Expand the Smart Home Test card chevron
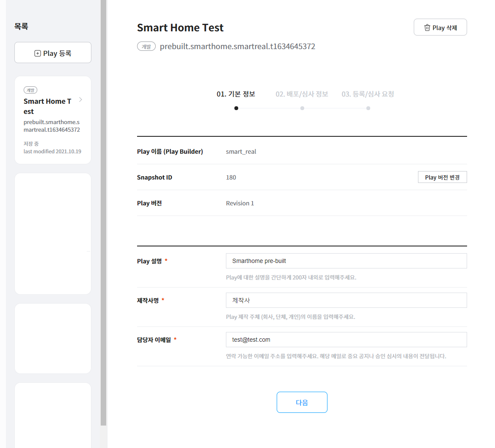This screenshot has height=448, width=495. point(80,100)
